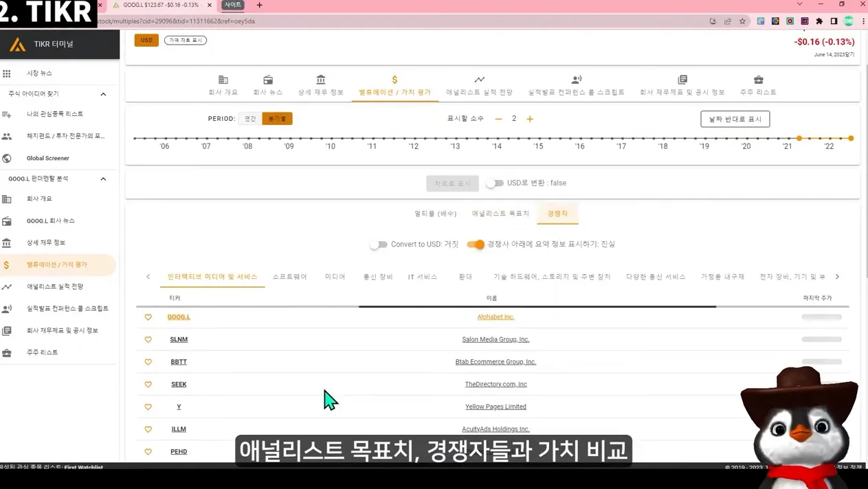
Task: Favorite SEEK with its heart icon
Action: point(148,385)
